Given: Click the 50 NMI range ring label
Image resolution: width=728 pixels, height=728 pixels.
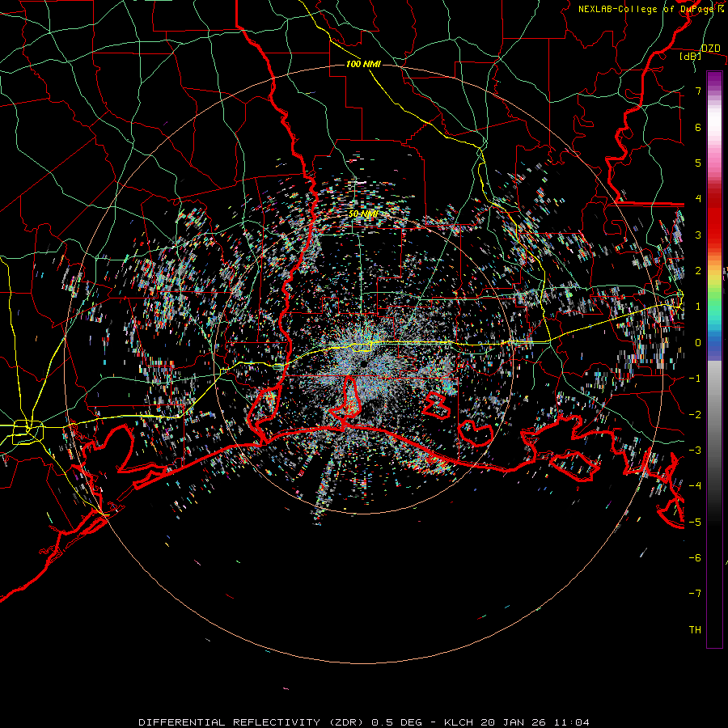Looking at the screenshot, I should pos(363,214).
